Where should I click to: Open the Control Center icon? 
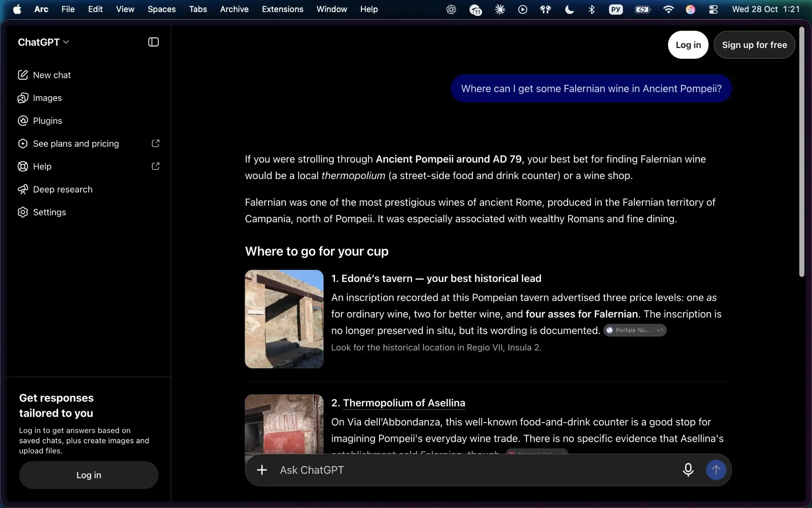coord(713,10)
